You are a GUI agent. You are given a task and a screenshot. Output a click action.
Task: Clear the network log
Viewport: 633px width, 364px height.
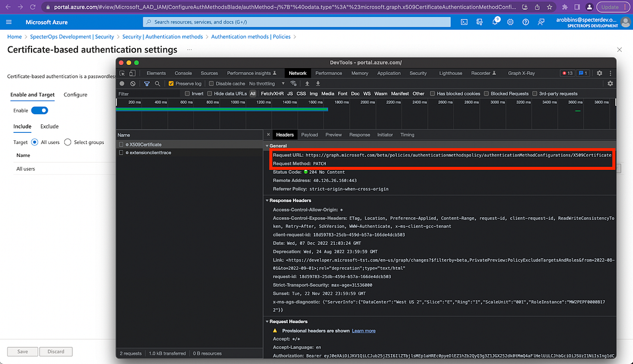[133, 83]
